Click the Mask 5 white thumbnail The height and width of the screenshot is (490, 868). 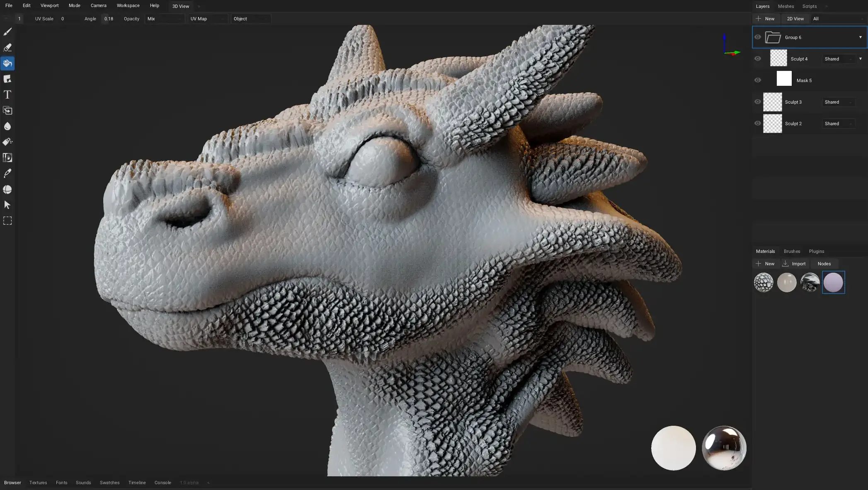(784, 79)
